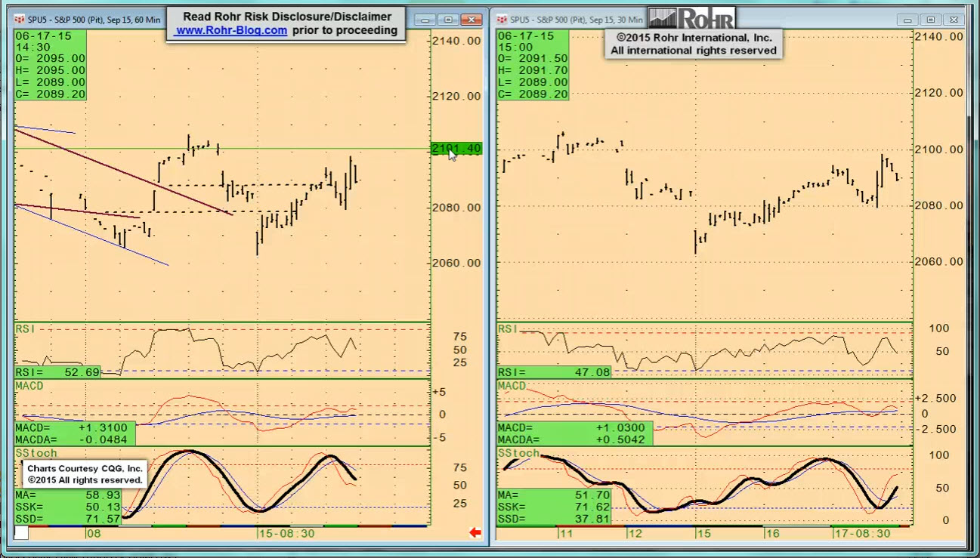The height and width of the screenshot is (558, 980).
Task: Close the 60 Min chart window
Action: pos(472,20)
